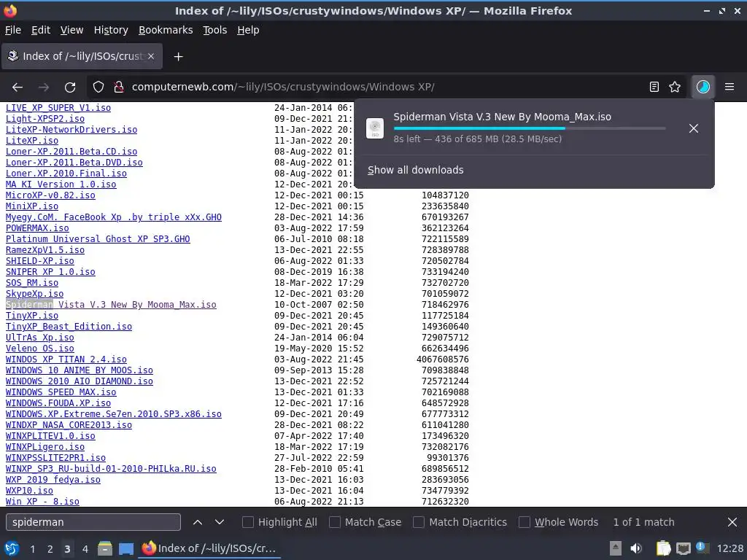Open the POWERMAX.iso link

tap(37, 228)
